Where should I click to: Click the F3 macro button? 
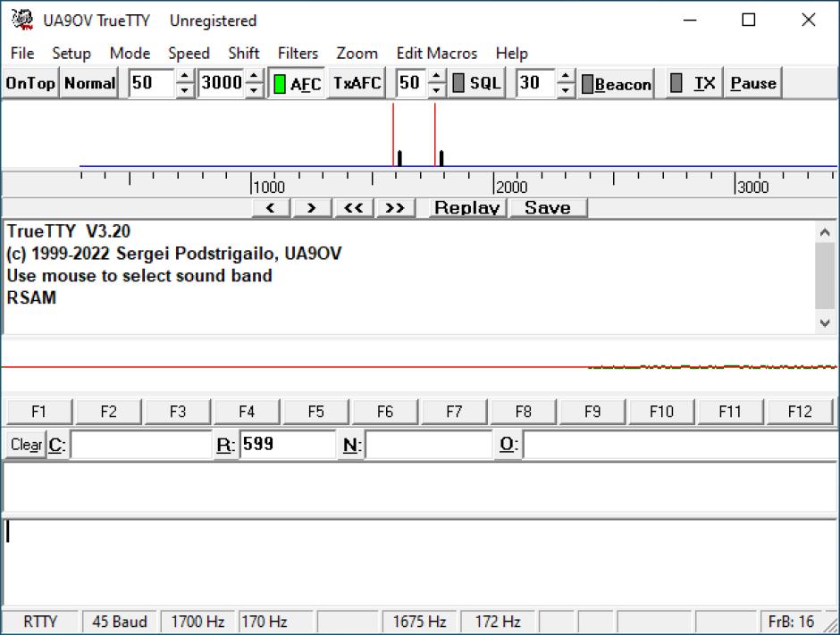click(x=177, y=411)
